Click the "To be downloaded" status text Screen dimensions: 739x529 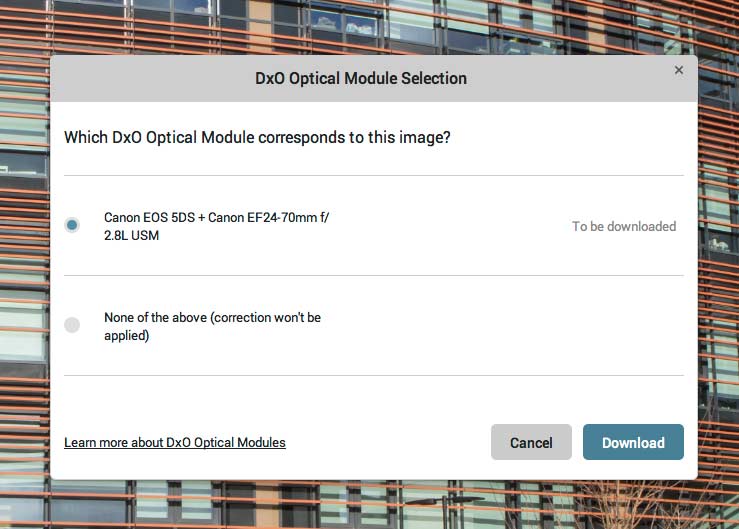[624, 226]
